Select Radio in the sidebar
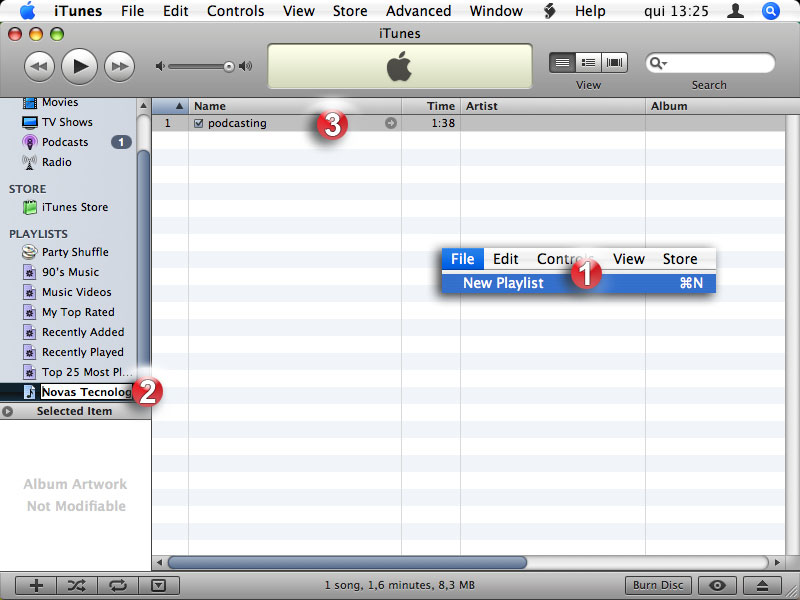The image size is (800, 600). (57, 162)
